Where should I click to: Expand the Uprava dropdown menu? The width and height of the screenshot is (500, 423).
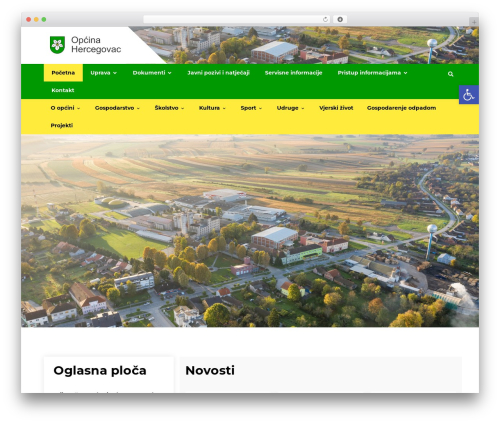coord(103,73)
